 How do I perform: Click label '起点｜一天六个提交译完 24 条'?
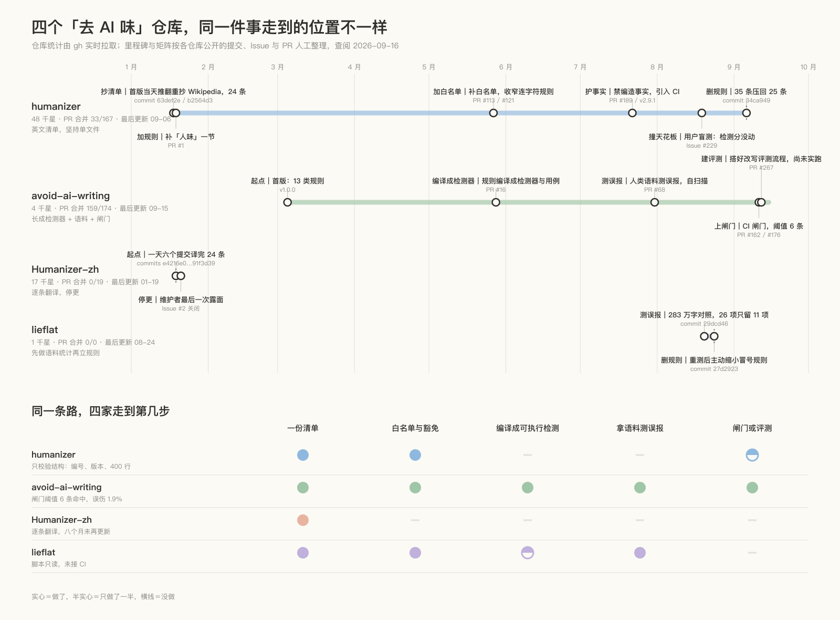tap(176, 254)
